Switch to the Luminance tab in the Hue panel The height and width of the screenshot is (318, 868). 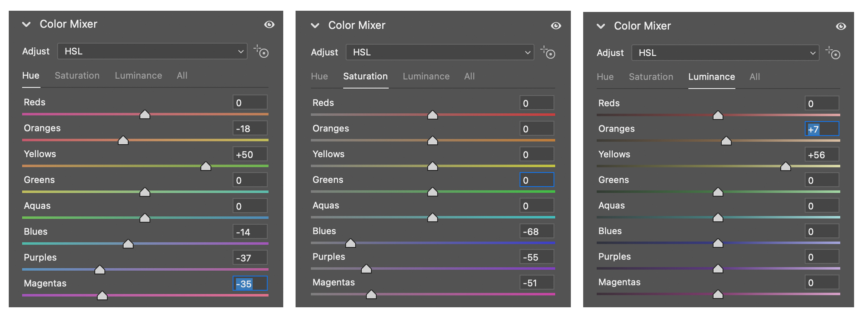click(138, 76)
